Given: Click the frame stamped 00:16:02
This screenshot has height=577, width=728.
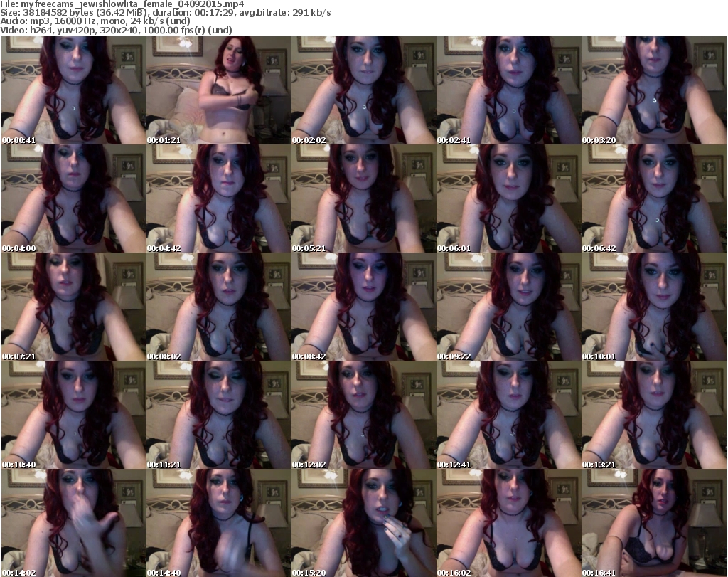Looking at the screenshot, I should point(508,523).
